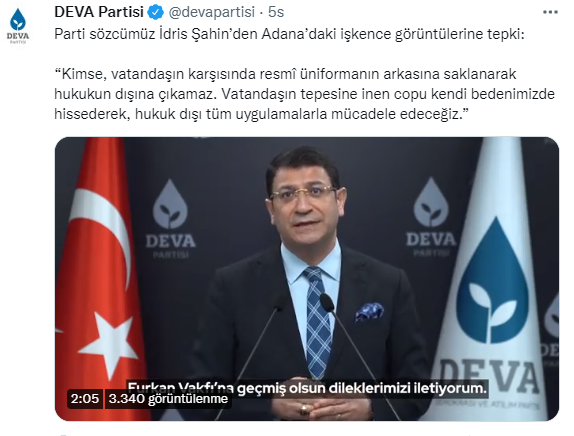The image size is (574, 436).
Task: Click the blue droplet logo on white banner
Action: click(x=492, y=280)
